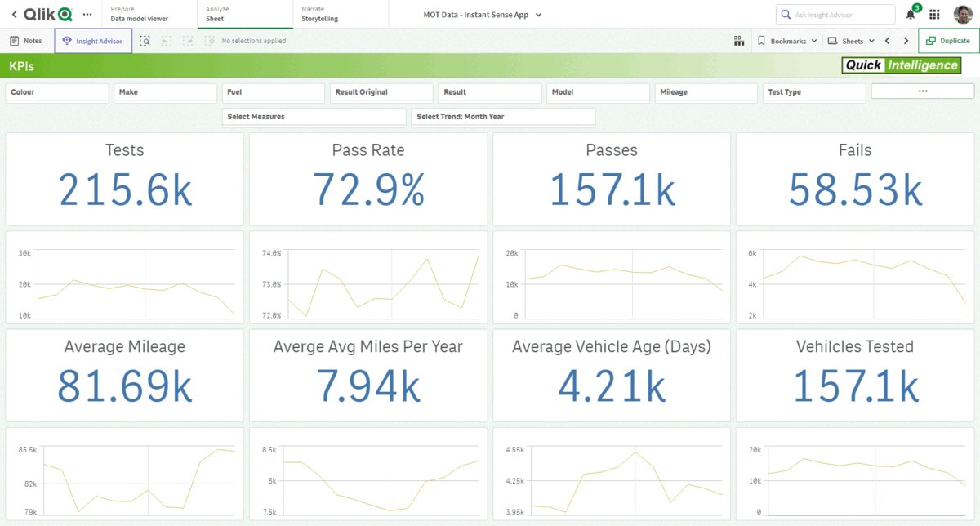Open the user profile avatar
This screenshot has height=526, width=980.
tap(963, 15)
